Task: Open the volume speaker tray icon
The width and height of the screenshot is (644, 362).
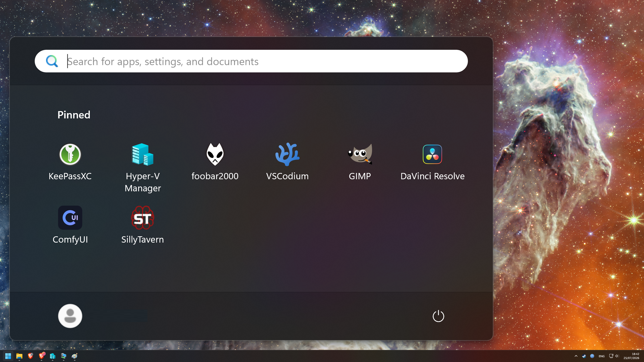Action: [x=617, y=356]
